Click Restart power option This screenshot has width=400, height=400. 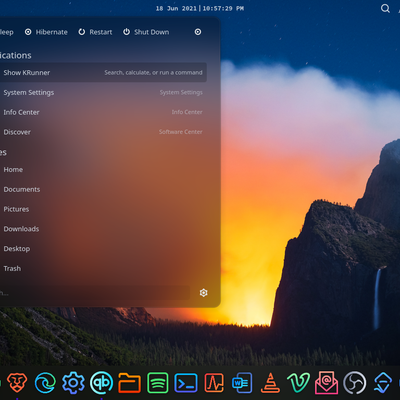(95, 32)
